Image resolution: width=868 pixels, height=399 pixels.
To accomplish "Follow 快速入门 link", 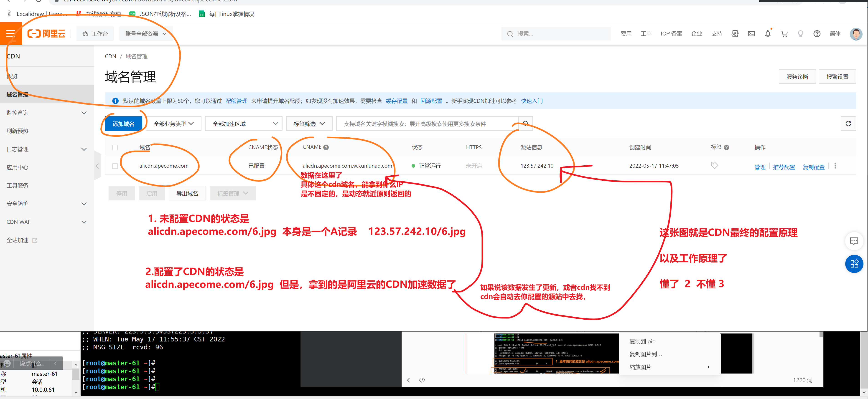I will click(x=532, y=101).
